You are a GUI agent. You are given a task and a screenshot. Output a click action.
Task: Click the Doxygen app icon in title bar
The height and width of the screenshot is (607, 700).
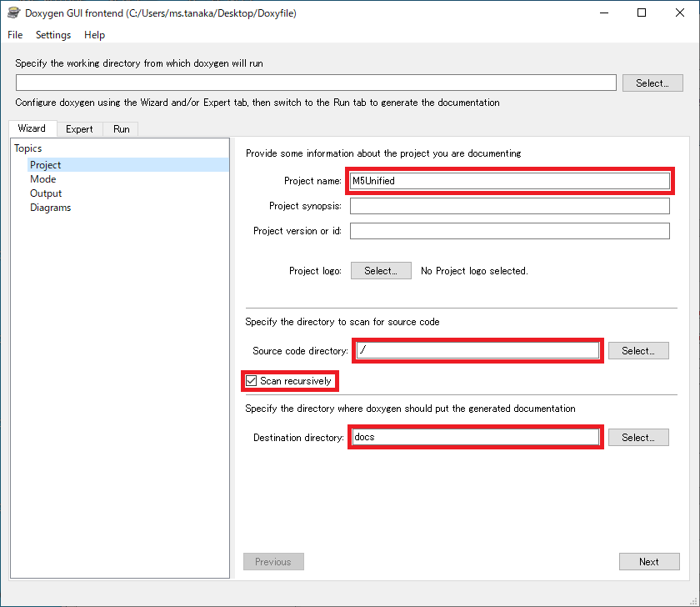(x=13, y=13)
